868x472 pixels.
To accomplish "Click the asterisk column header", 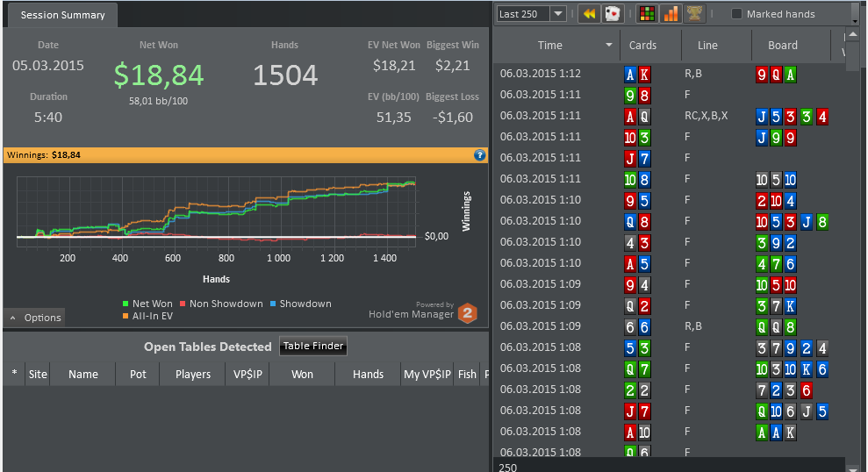I will point(14,374).
